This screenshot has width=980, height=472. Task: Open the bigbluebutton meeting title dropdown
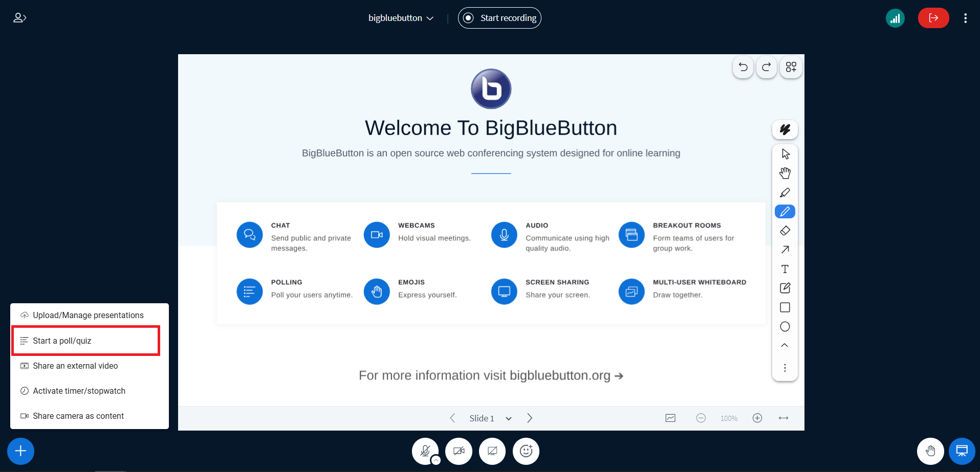(401, 18)
